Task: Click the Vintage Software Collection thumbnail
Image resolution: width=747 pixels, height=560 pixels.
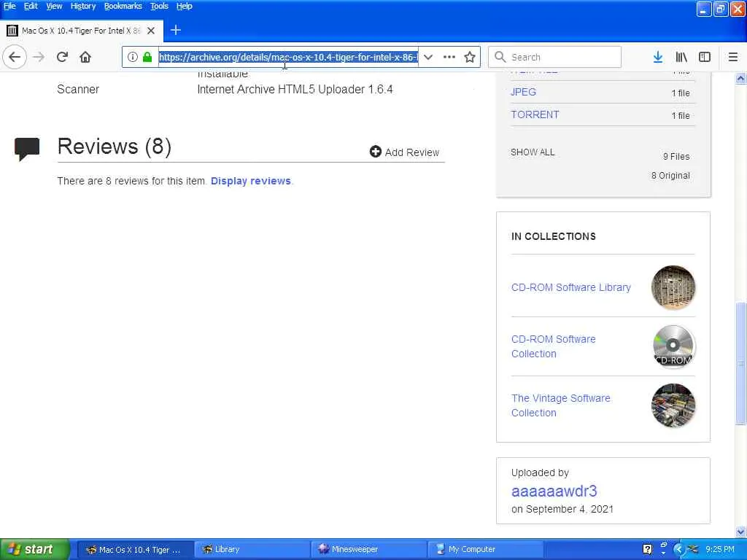Action: 673,405
